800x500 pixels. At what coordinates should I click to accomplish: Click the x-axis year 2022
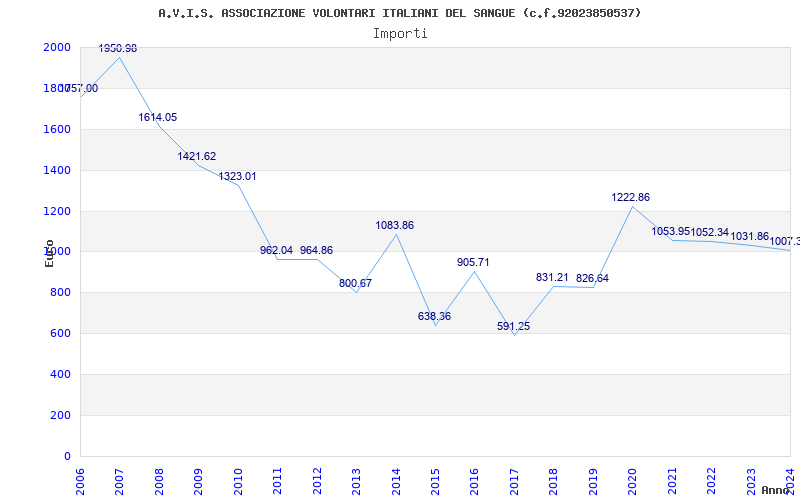[711, 481]
